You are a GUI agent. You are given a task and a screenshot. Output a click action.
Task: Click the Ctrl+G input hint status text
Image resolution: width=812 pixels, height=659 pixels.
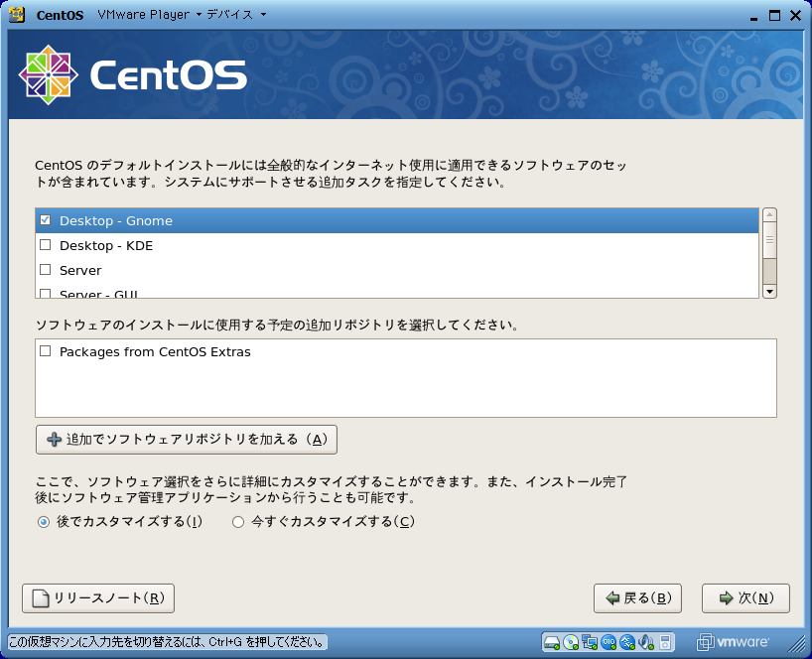[x=166, y=642]
